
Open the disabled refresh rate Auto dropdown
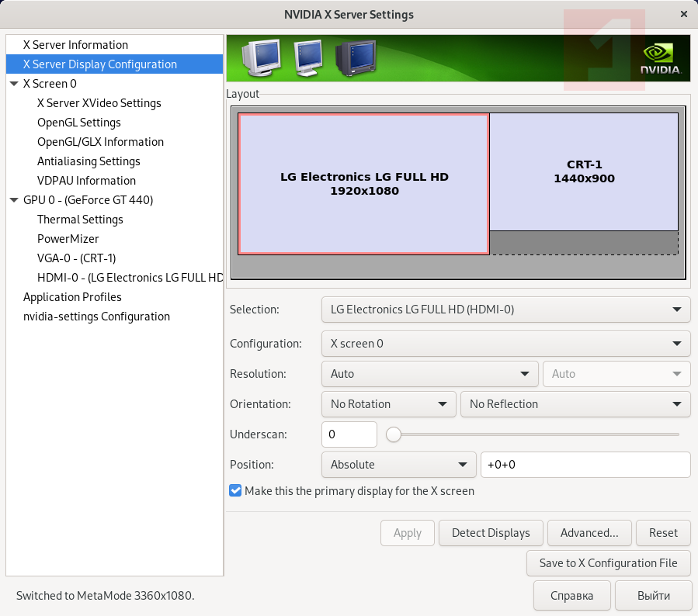coord(616,374)
